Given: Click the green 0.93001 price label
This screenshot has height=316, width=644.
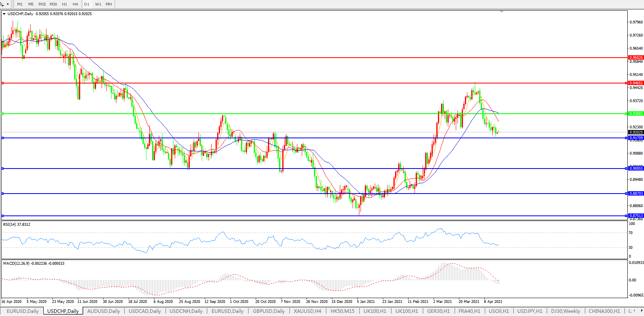Looking at the screenshot, I should point(636,114).
